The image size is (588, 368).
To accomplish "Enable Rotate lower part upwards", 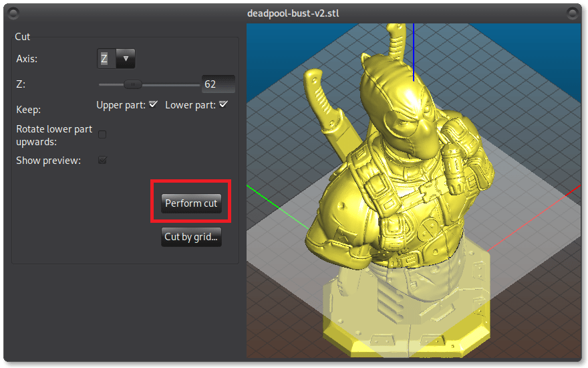I will pyautogui.click(x=102, y=134).
